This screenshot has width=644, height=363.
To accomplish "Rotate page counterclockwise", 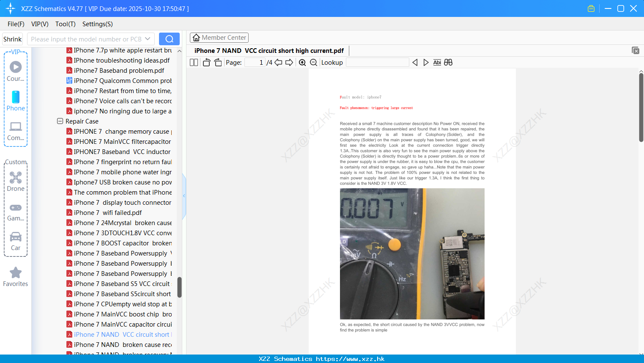I will [206, 63].
